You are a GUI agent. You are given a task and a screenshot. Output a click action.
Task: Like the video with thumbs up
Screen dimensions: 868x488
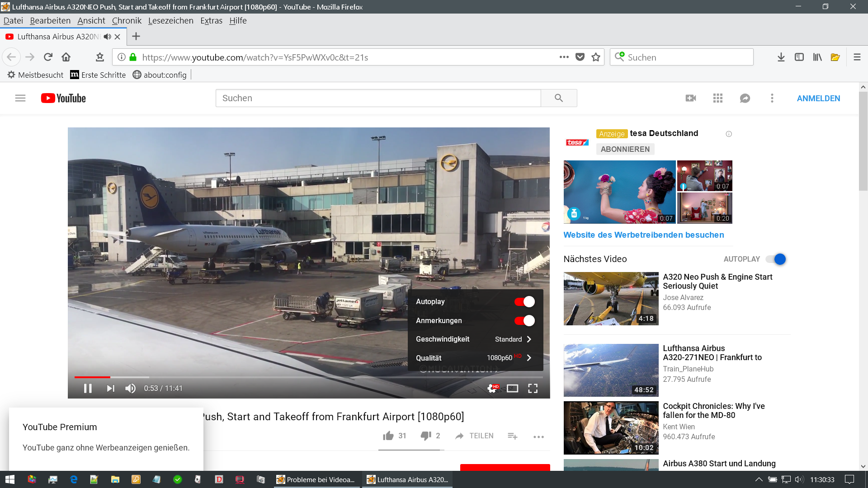pos(388,436)
